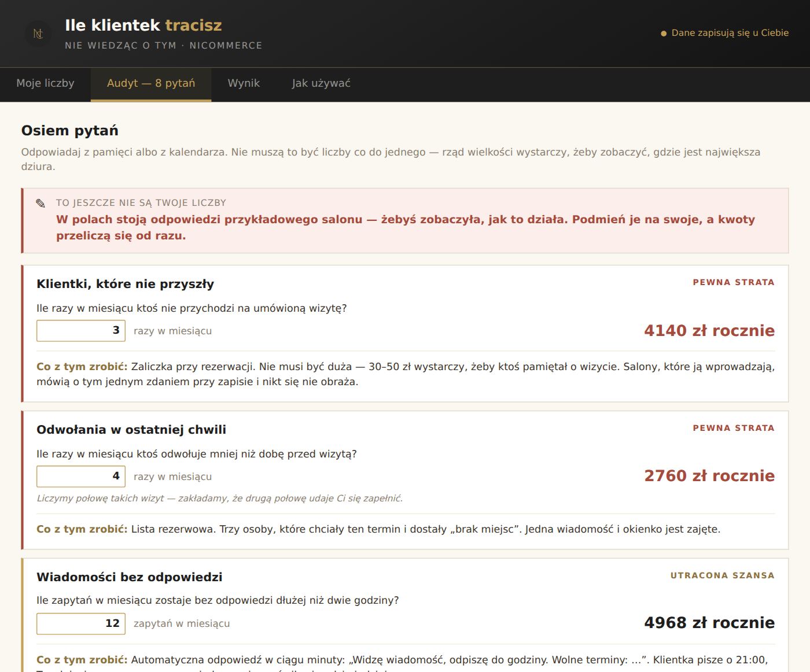Click the 4140 zł rocznie amount
This screenshot has height=672, width=810.
[709, 331]
